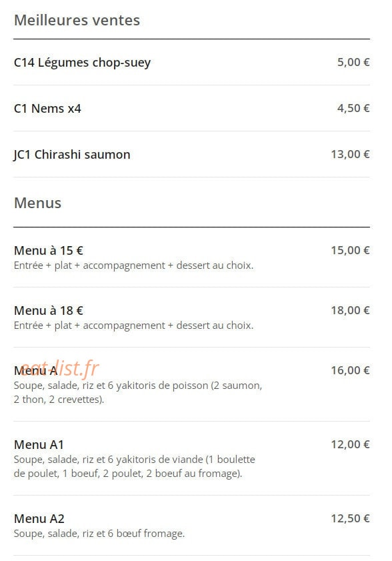Screen dimensions: 392x561
Task: Click the 16,00 € price of Menu A
Action: 350,370
